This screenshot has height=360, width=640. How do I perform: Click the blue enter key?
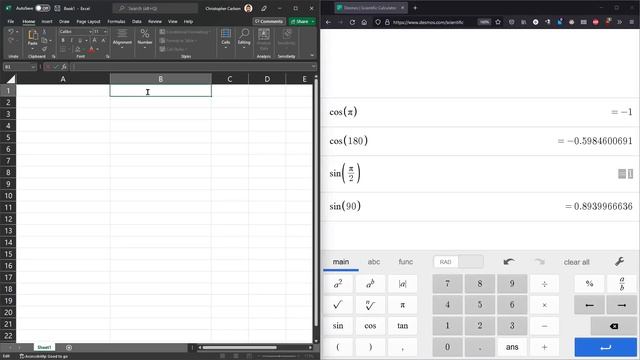[605, 347]
